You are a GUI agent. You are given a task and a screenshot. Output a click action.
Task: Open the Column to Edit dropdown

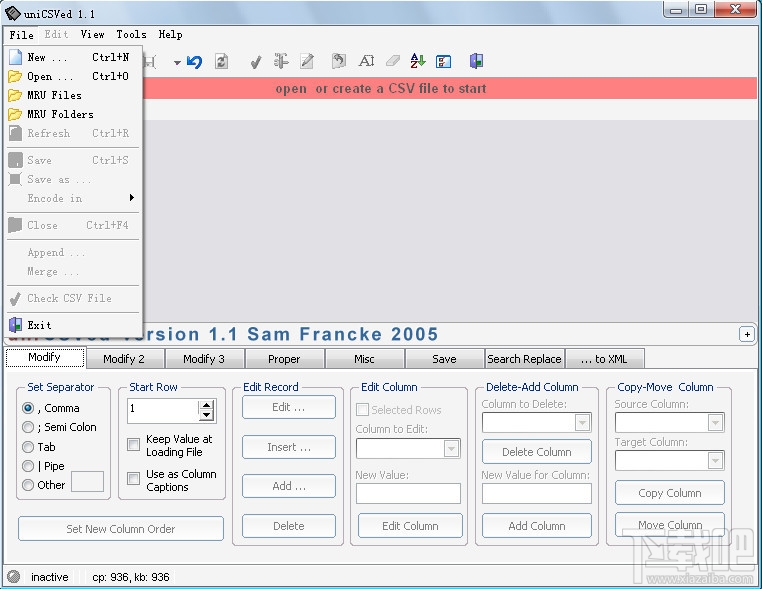pyautogui.click(x=451, y=449)
